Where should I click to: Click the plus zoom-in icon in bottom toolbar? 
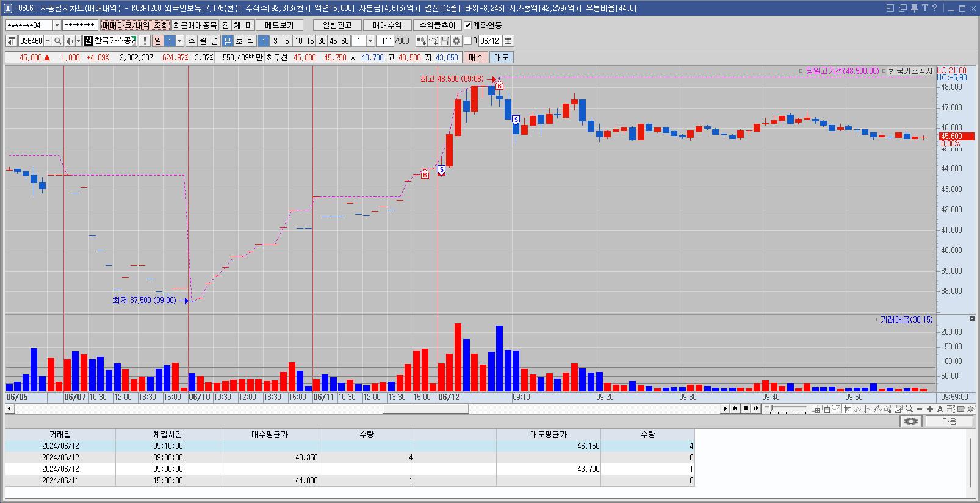(x=930, y=408)
